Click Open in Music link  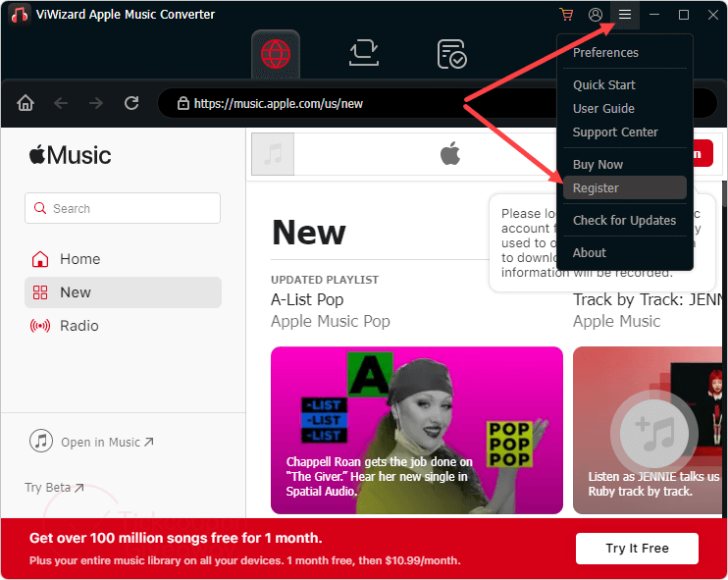click(107, 442)
